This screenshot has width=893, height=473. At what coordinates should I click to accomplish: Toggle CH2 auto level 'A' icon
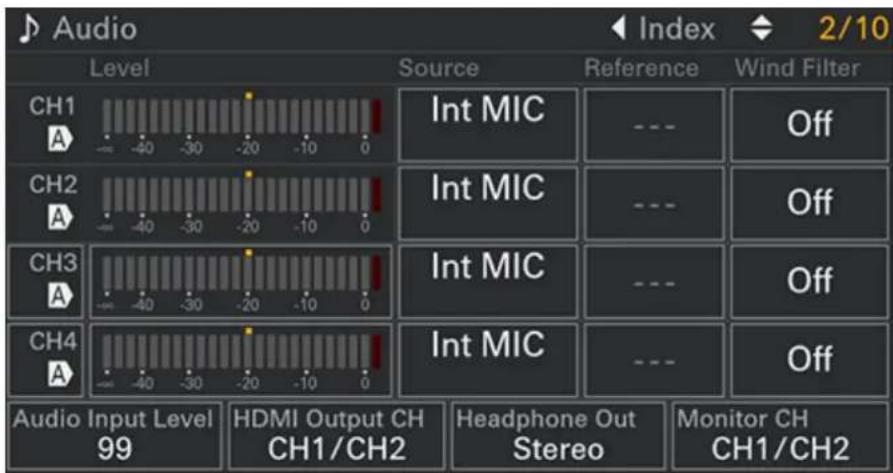point(60,219)
